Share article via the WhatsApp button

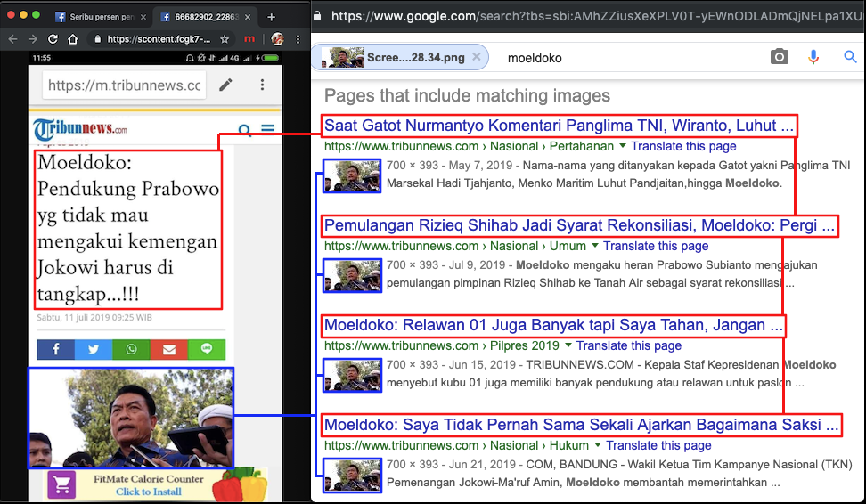[x=132, y=349]
